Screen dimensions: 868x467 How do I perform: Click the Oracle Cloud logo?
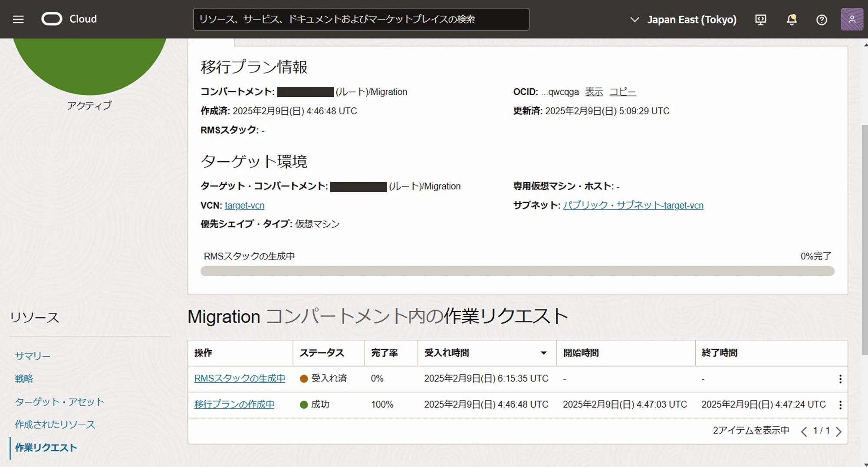tap(69, 19)
